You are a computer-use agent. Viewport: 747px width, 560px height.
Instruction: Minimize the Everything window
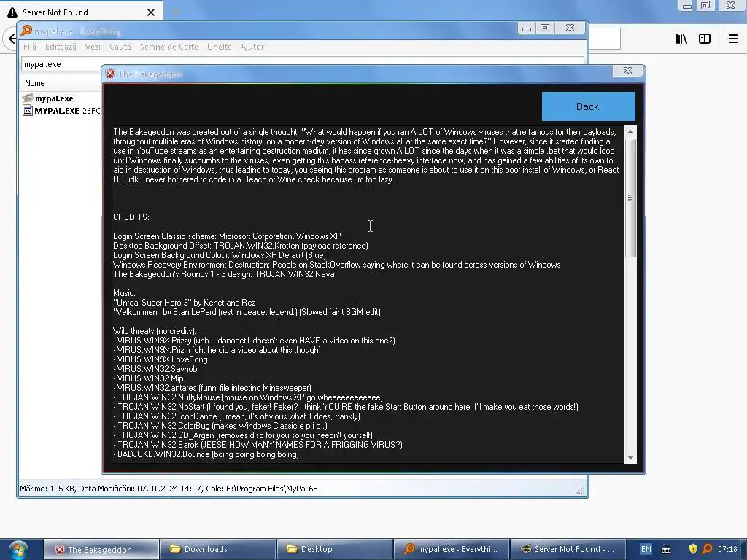[527, 28]
